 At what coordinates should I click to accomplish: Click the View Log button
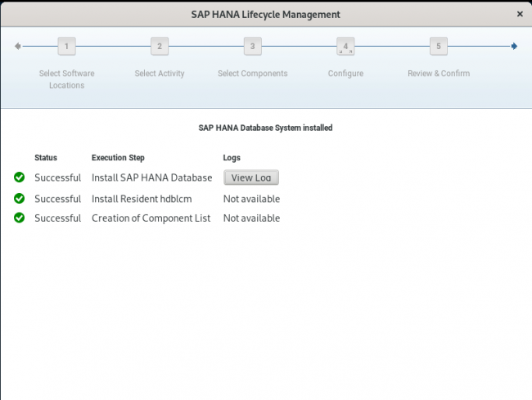click(251, 178)
